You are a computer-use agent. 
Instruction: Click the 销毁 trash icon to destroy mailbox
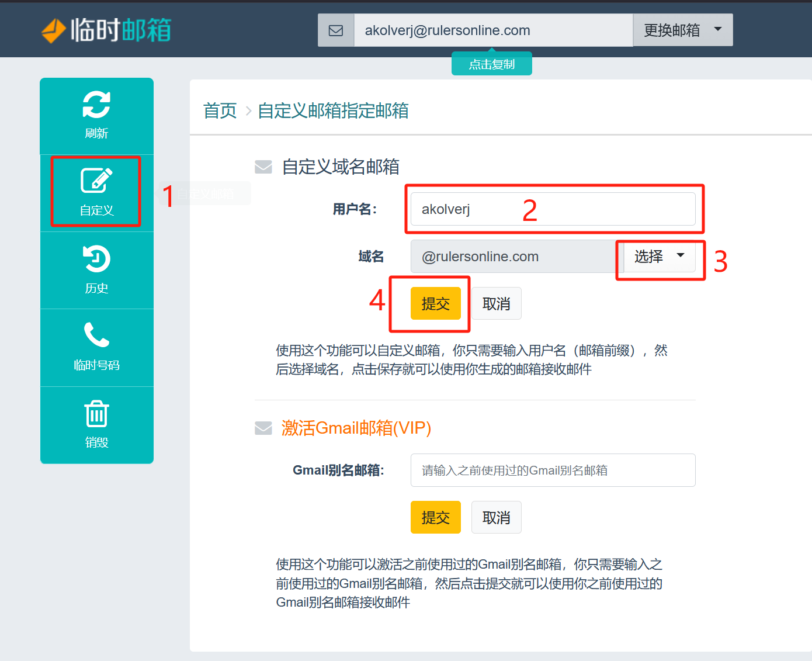(x=96, y=414)
